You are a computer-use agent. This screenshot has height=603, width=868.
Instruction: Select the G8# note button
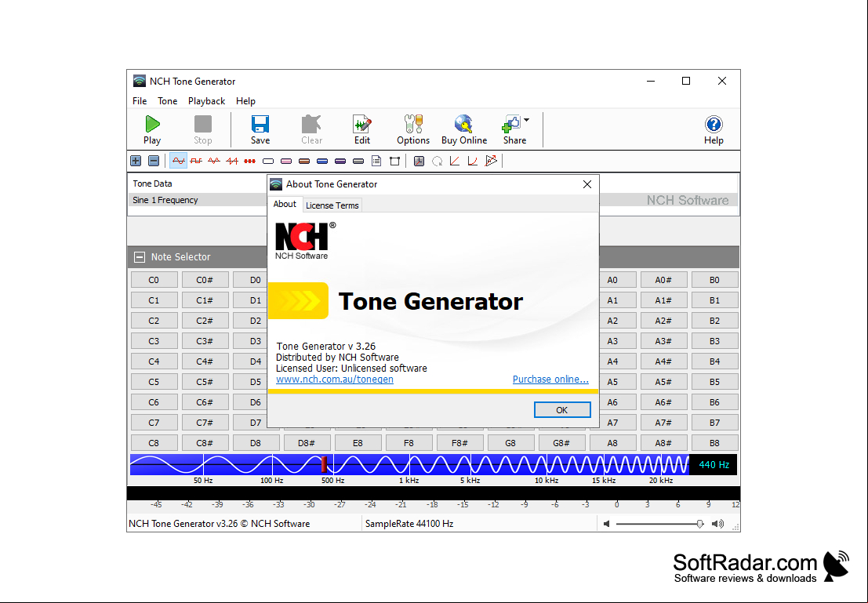pyautogui.click(x=561, y=443)
